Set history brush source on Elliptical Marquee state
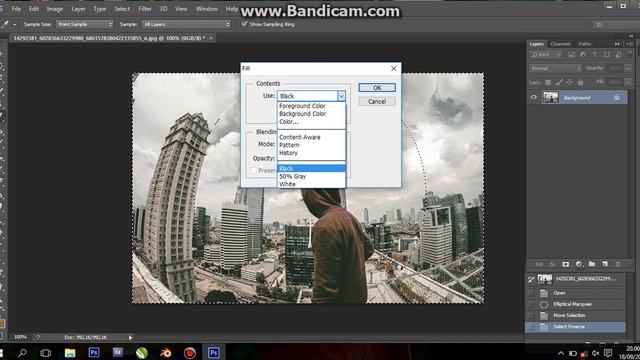 (x=531, y=304)
